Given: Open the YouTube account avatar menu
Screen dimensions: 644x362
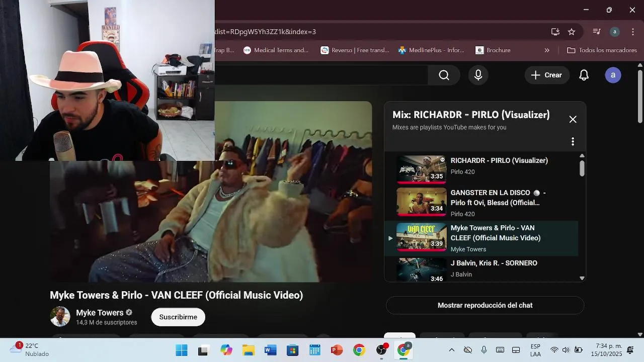Looking at the screenshot, I should (x=613, y=75).
